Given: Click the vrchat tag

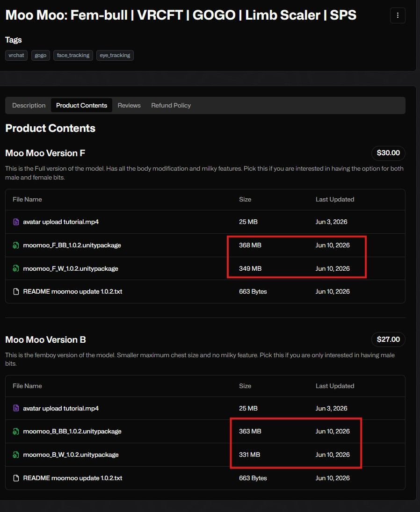Looking at the screenshot, I should pyautogui.click(x=16, y=55).
